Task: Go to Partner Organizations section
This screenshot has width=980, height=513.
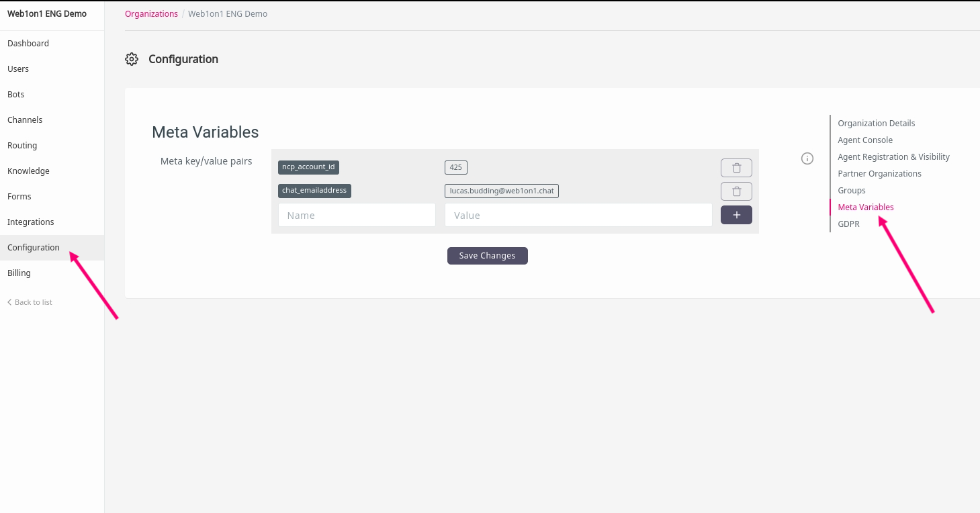Action: [879, 174]
